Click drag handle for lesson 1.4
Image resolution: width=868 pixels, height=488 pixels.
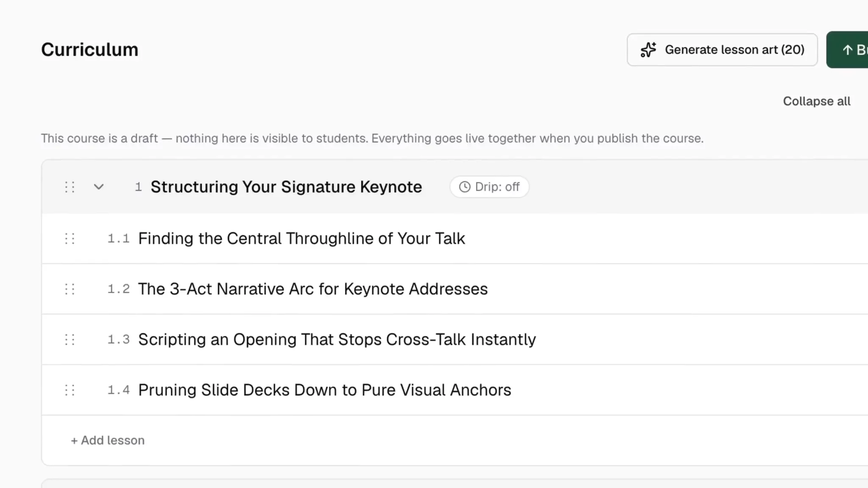click(70, 390)
